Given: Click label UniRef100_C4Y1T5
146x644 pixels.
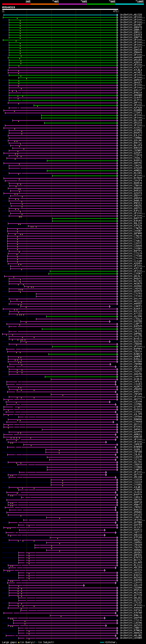Looking at the screenshot, I should 131,337.
